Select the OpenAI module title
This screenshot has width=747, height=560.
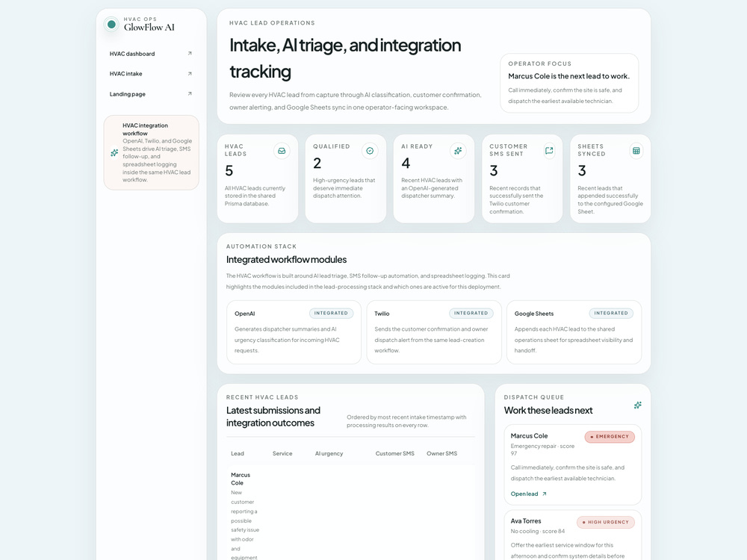245,314
